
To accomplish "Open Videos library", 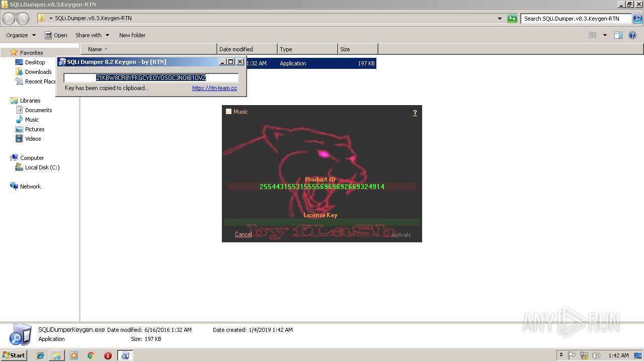I will click(33, 139).
